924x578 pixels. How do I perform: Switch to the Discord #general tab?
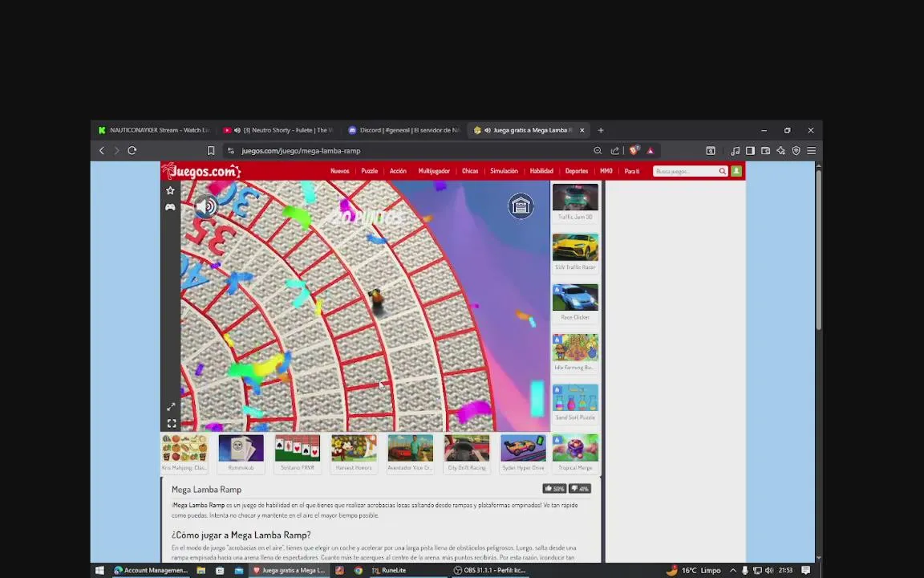coord(404,130)
